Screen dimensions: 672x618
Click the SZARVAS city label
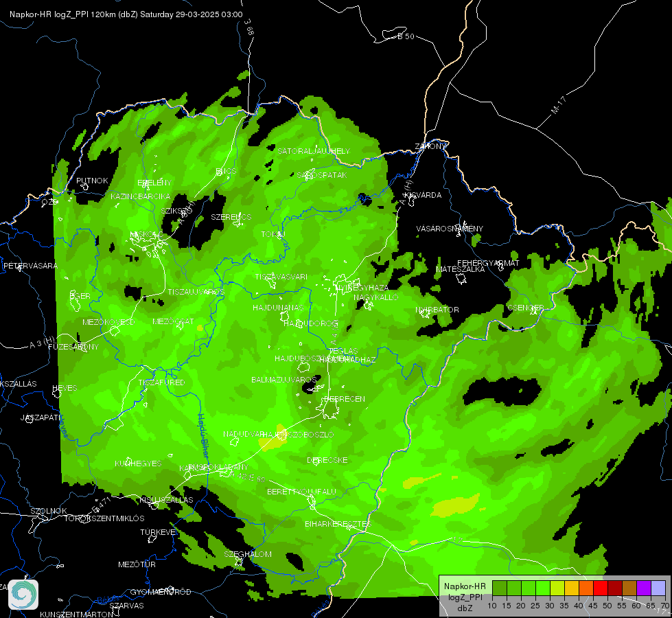click(x=126, y=606)
